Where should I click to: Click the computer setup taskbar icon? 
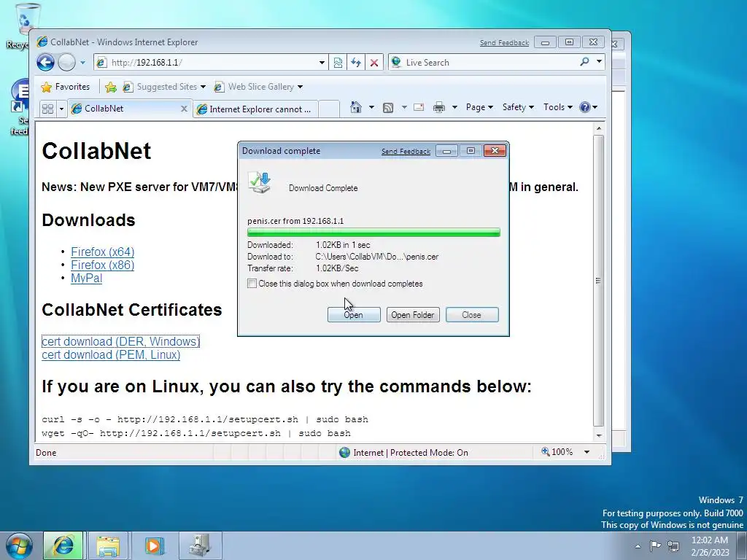point(199,545)
